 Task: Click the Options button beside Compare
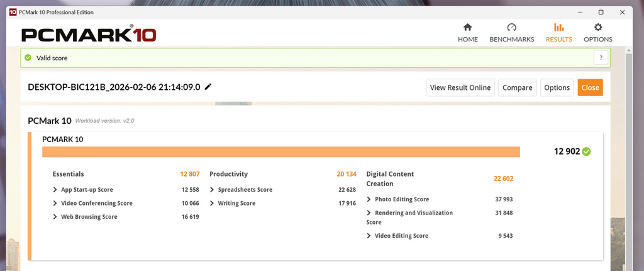557,87
